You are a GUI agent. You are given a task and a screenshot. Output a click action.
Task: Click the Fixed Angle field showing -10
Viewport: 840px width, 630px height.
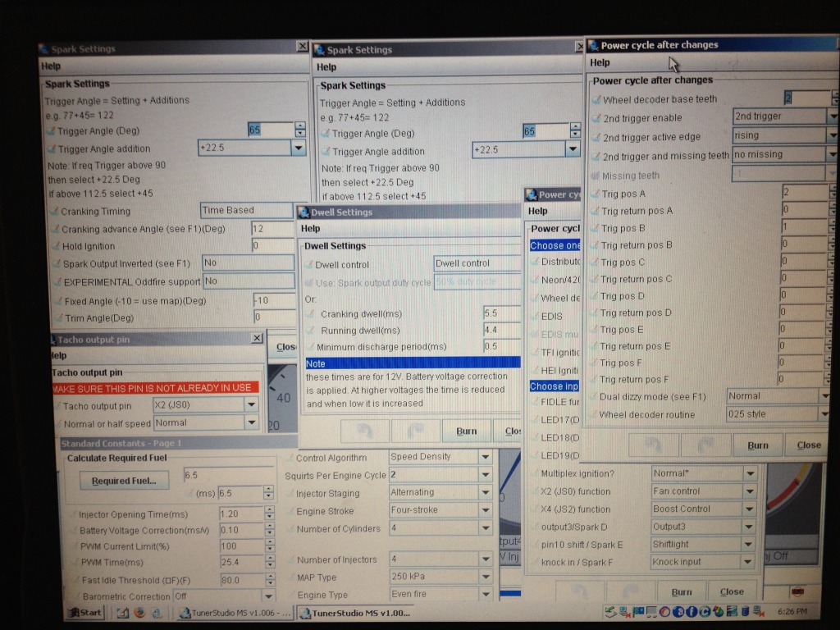pos(274,300)
